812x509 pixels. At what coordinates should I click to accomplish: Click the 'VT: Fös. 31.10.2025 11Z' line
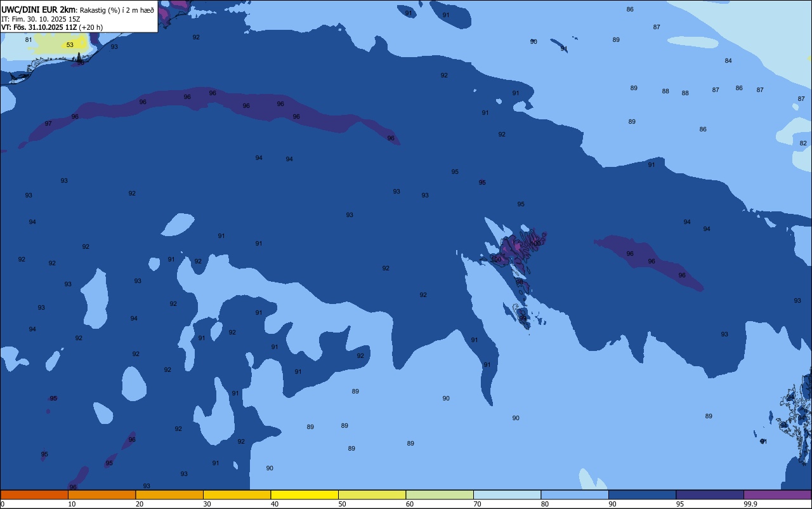tap(39, 27)
